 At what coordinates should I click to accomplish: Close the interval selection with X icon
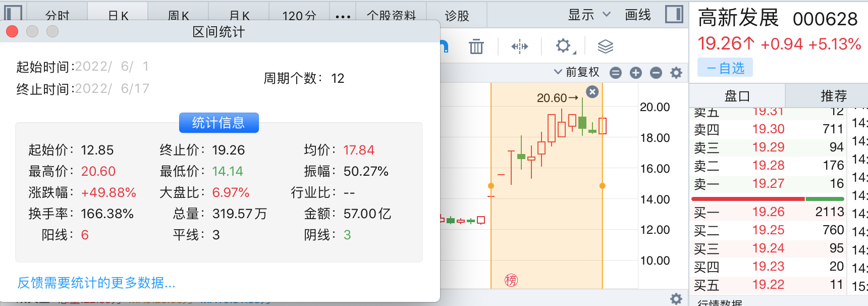tap(592, 91)
